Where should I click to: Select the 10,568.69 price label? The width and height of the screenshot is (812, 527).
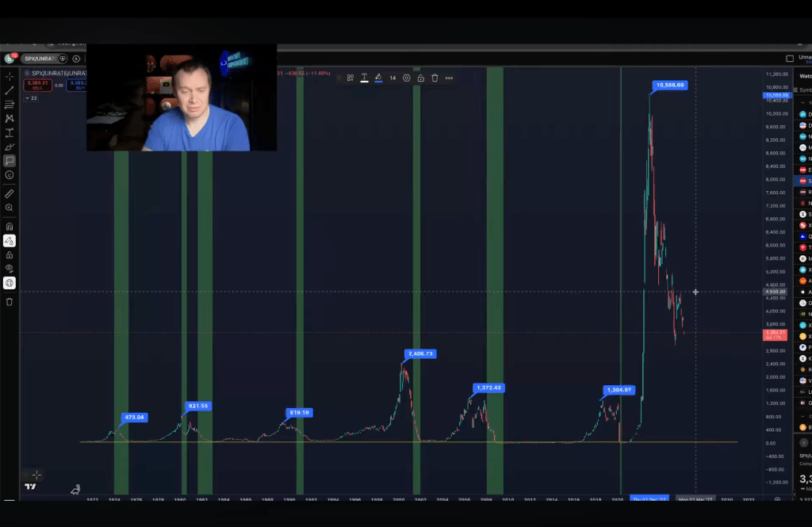(x=670, y=85)
